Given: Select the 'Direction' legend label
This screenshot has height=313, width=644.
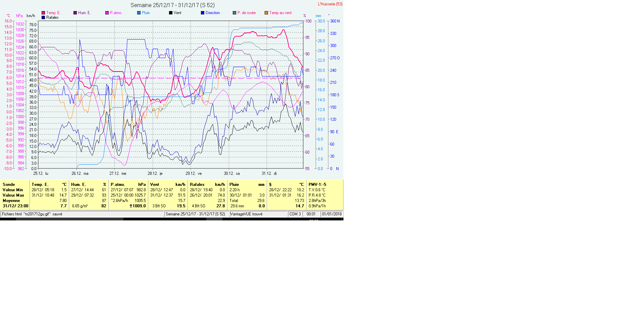Looking at the screenshot, I should (213, 13).
